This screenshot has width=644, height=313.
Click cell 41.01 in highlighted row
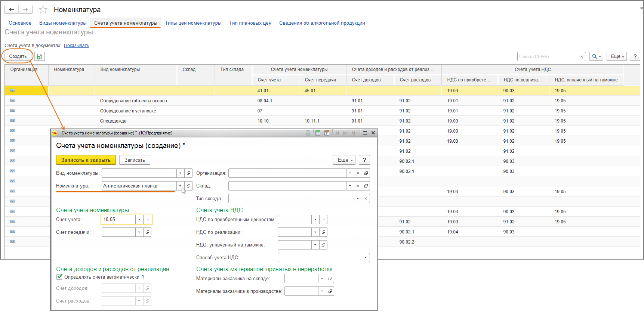[x=276, y=91]
